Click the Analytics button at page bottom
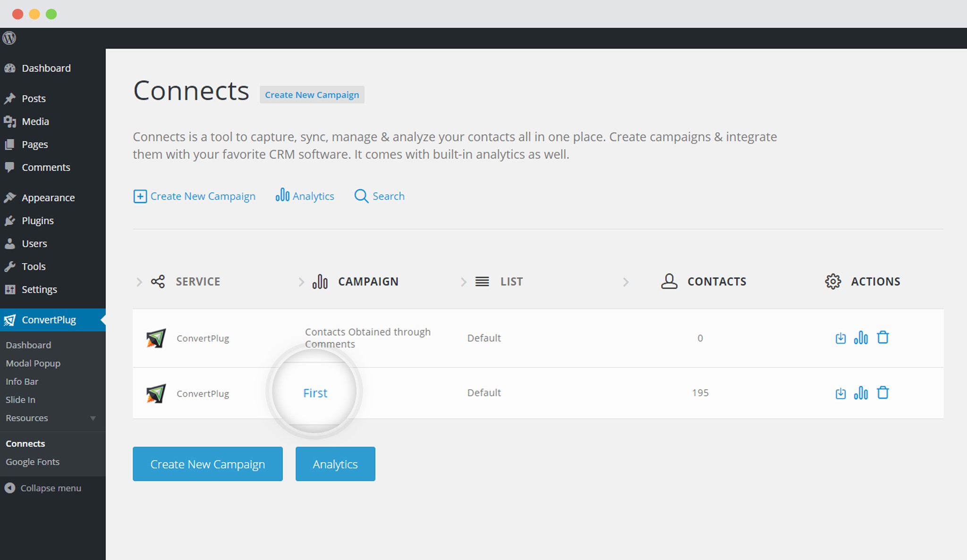 (x=335, y=464)
